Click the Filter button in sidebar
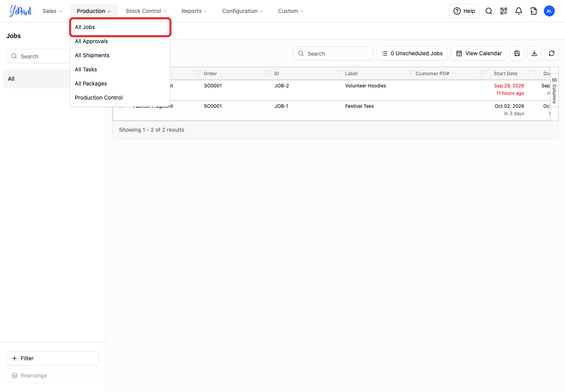This screenshot has height=392, width=565. [x=53, y=358]
